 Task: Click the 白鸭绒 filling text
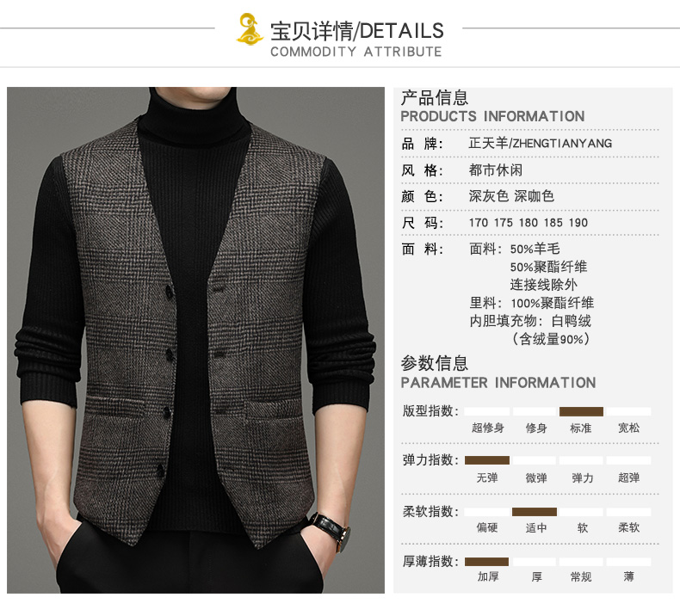coord(572,321)
